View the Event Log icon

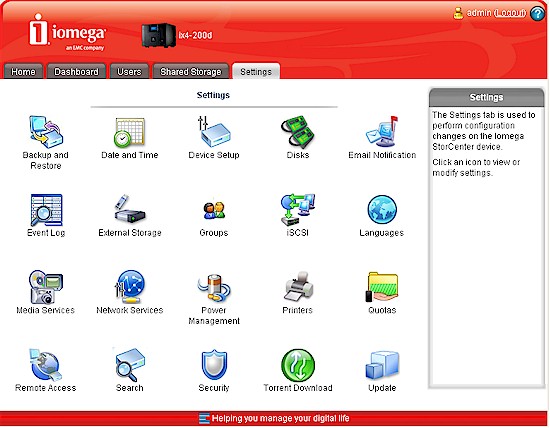tap(46, 210)
